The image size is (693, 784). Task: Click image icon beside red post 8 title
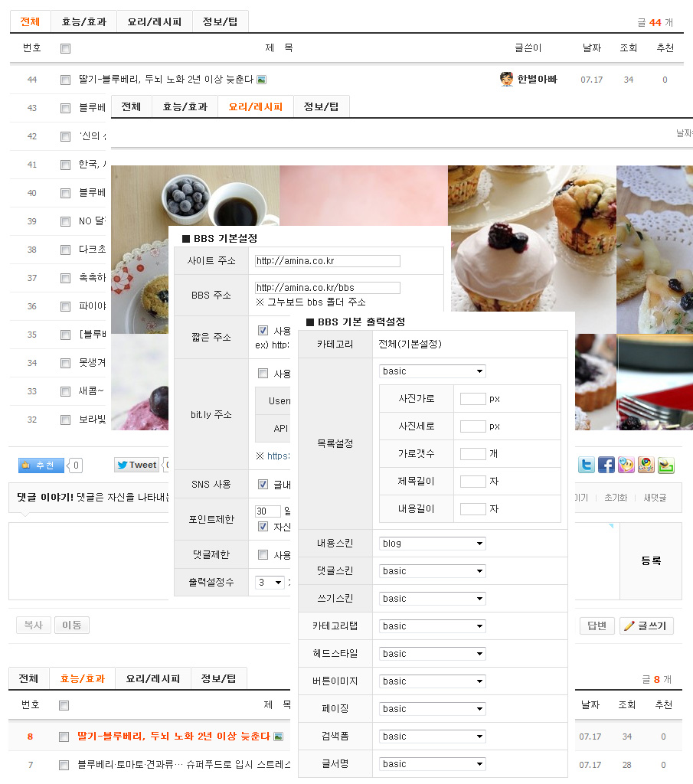pos(279,737)
